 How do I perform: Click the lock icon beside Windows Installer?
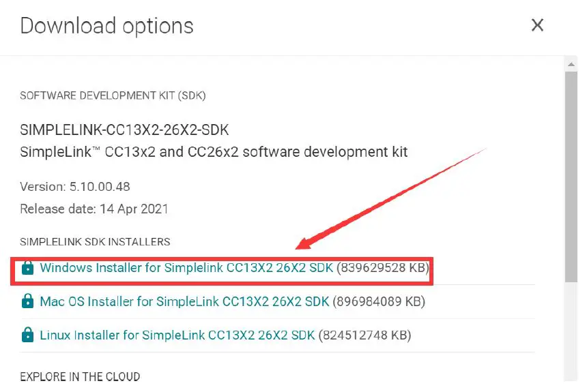tap(27, 268)
